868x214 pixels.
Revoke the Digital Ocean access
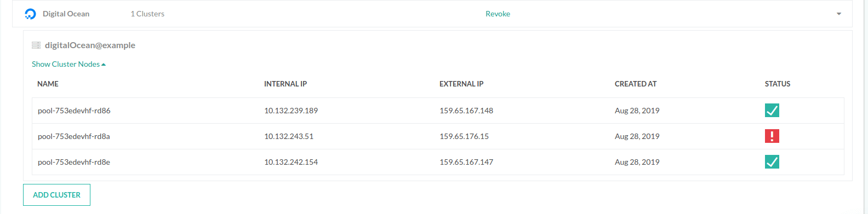click(498, 14)
